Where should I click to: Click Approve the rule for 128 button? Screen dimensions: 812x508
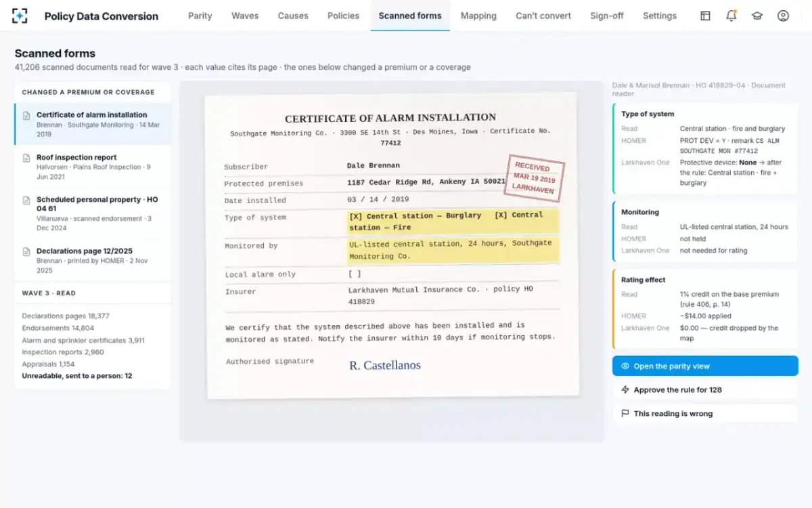705,389
